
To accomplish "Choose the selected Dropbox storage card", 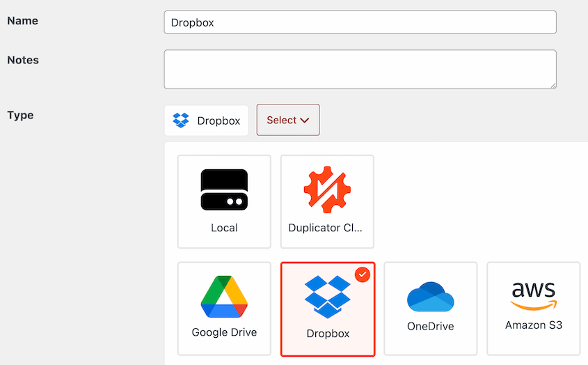I will 328,309.
